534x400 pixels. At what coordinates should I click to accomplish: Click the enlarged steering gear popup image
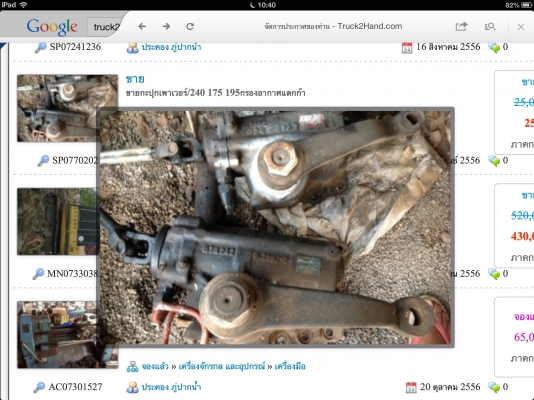(275, 227)
